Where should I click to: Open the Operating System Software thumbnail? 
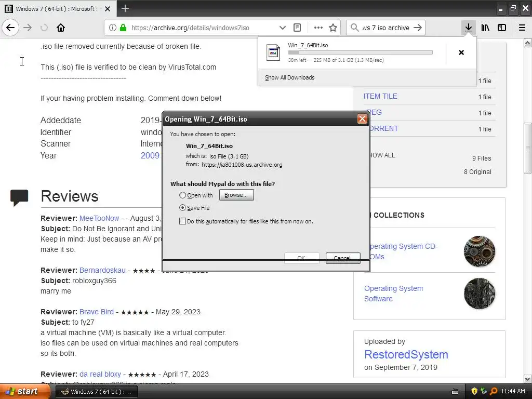point(479,294)
